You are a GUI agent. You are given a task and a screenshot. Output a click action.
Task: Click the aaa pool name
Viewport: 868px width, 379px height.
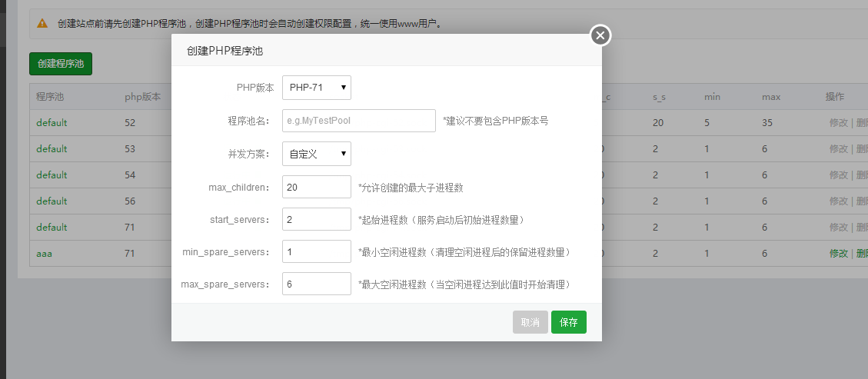click(45, 254)
